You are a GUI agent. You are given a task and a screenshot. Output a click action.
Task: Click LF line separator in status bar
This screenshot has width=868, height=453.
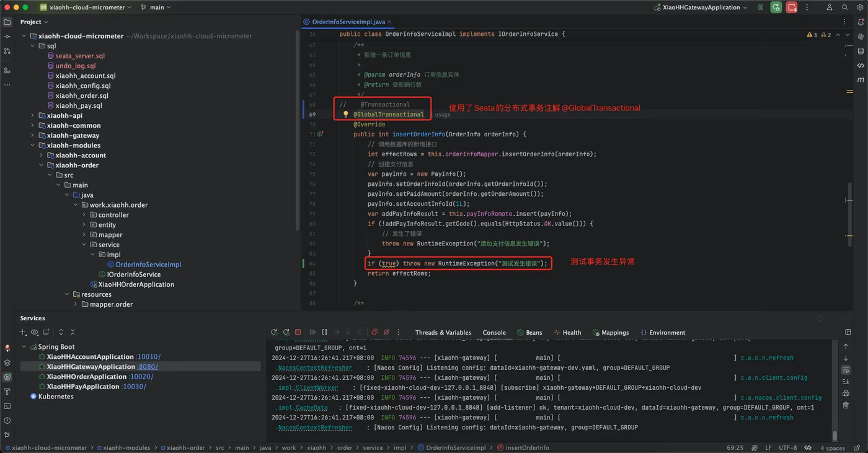pyautogui.click(x=768, y=447)
